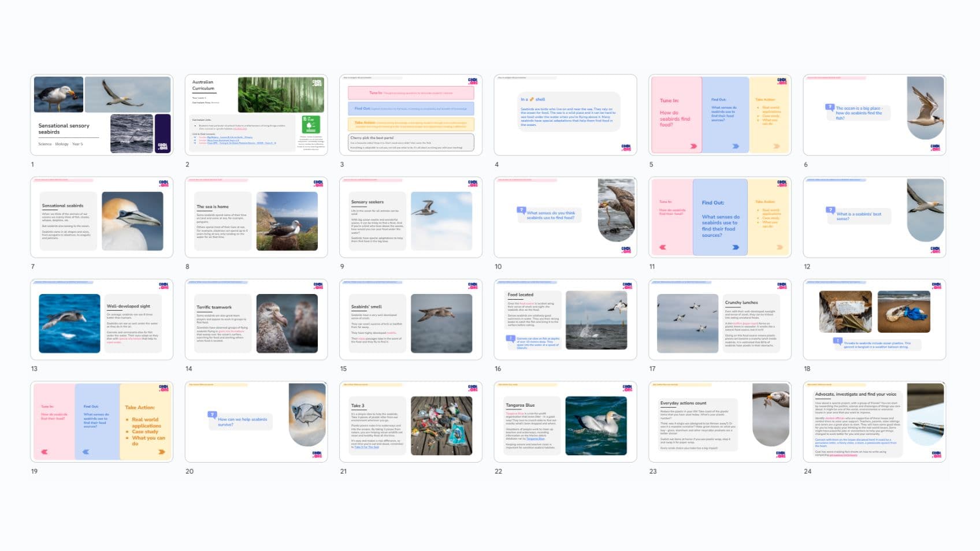980x551 pixels.
Task: Click the pink left arrow on slide 11
Action: [663, 247]
